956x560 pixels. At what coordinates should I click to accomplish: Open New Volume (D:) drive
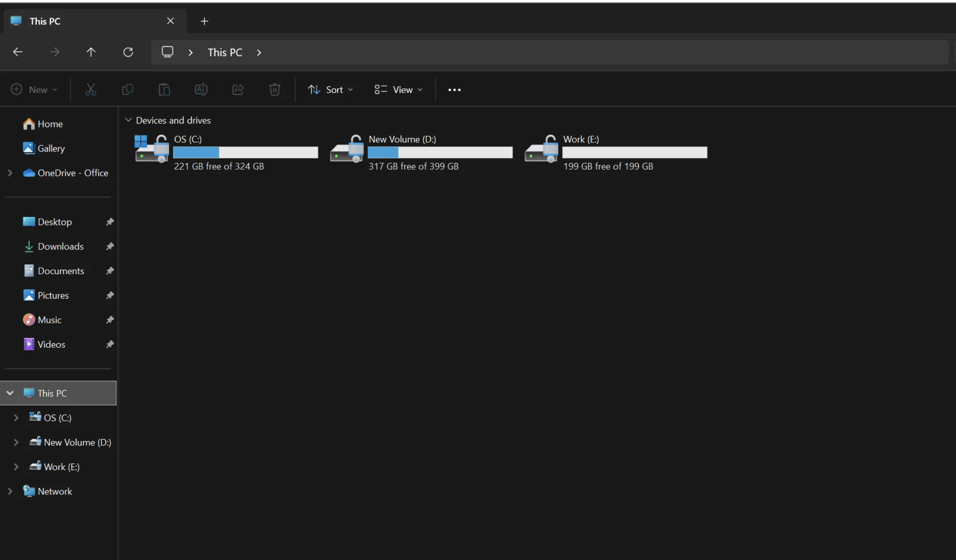(402, 139)
